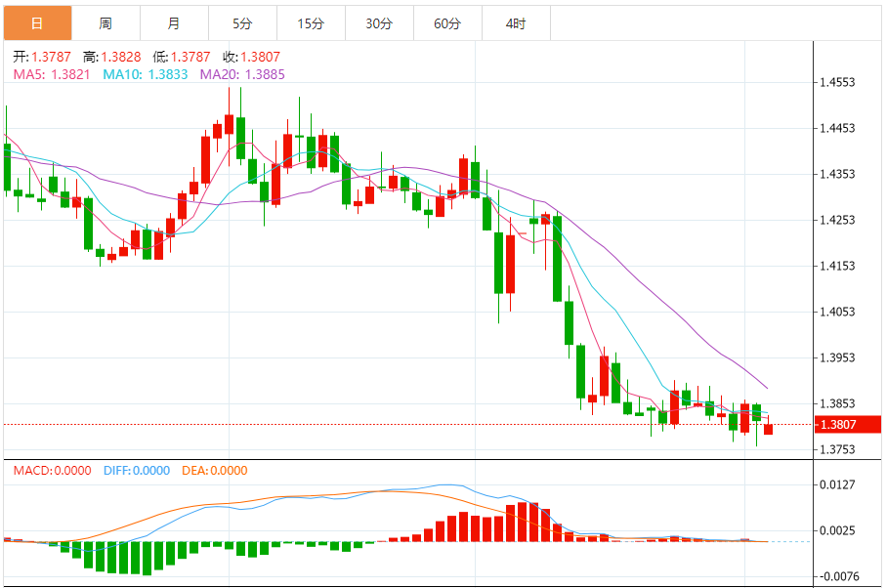Open the 30分 timeframe tab

[x=380, y=23]
